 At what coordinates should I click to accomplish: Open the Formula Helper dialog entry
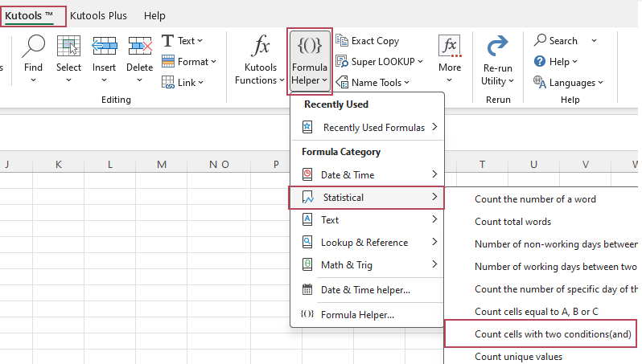368,314
